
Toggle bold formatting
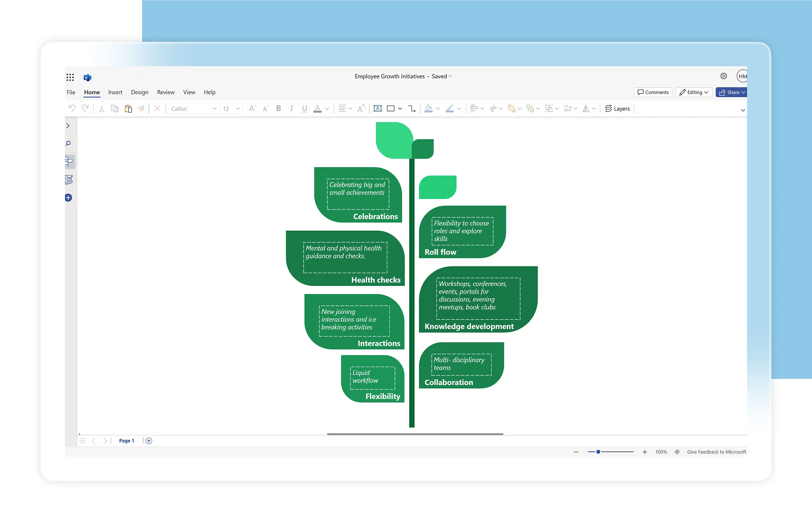click(279, 108)
